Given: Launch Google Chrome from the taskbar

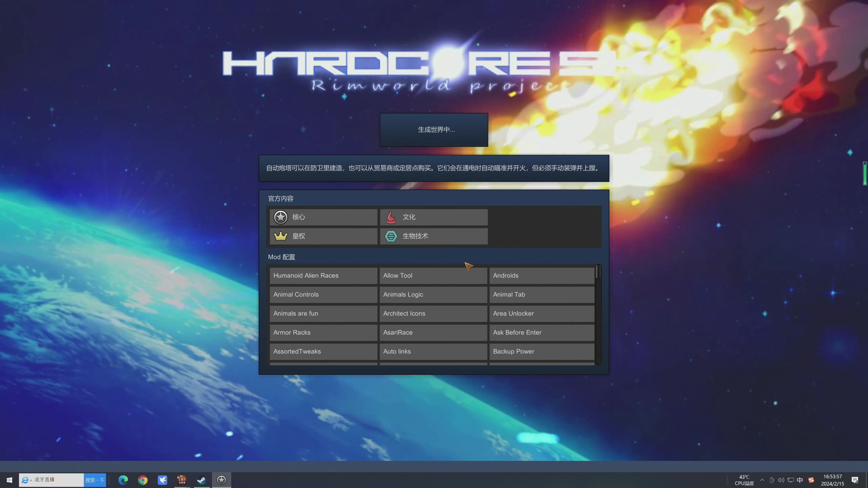Looking at the screenshot, I should click(143, 480).
